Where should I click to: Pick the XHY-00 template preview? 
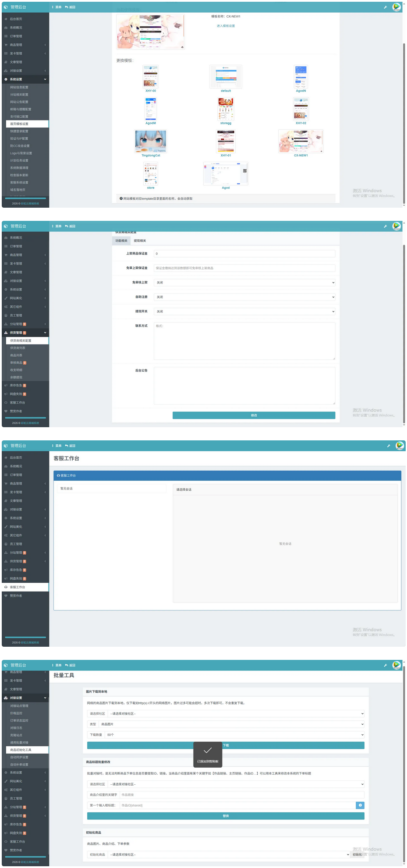(x=151, y=77)
